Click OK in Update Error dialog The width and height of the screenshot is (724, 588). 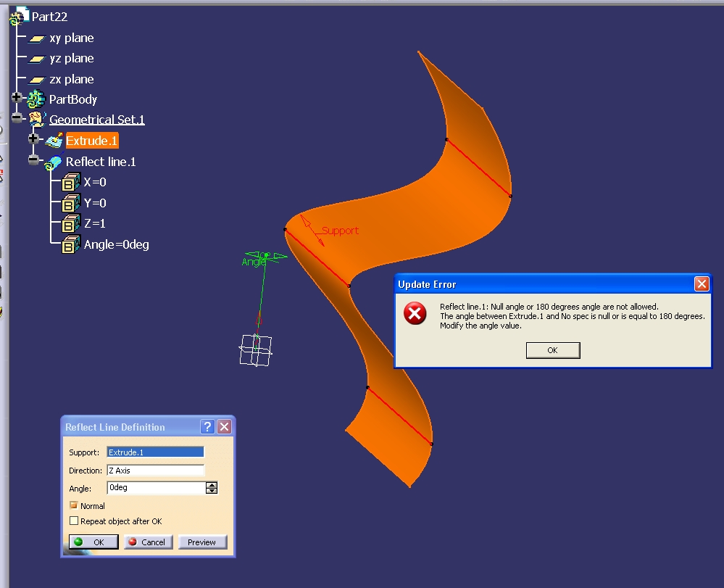553,350
